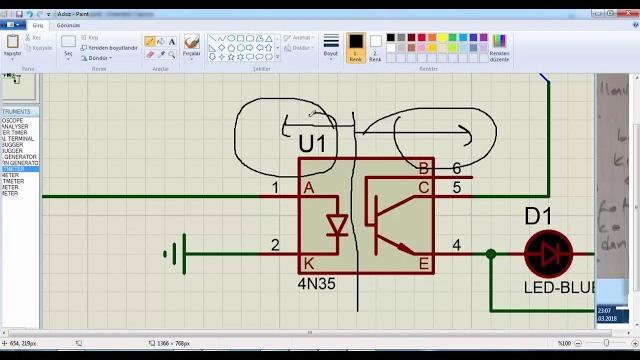
Task: Pick the Cloud callout shape
Action: (269, 57)
